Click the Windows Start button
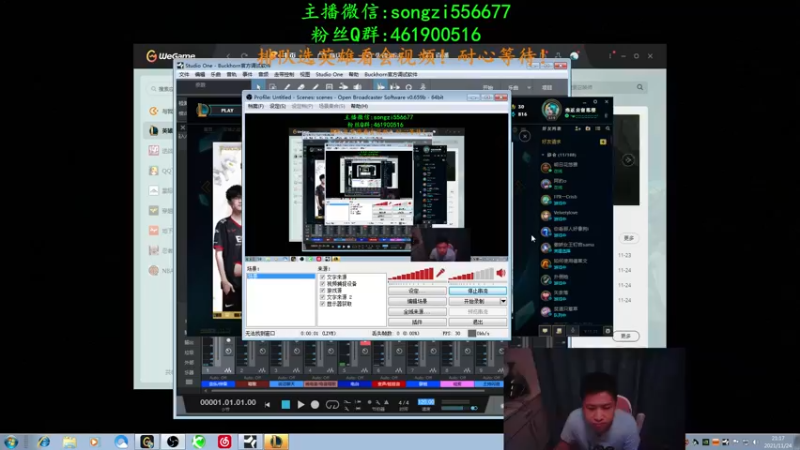Viewport: 800px width, 450px height. click(x=11, y=441)
